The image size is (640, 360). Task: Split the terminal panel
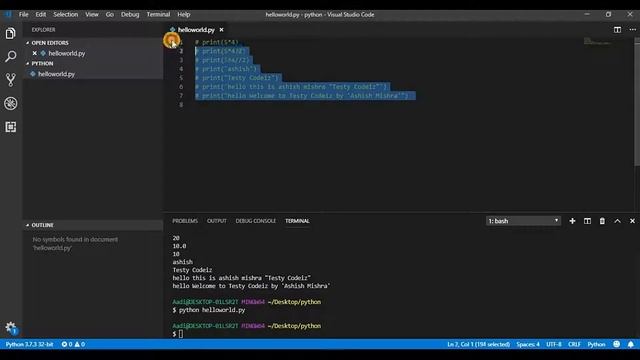coord(587,221)
